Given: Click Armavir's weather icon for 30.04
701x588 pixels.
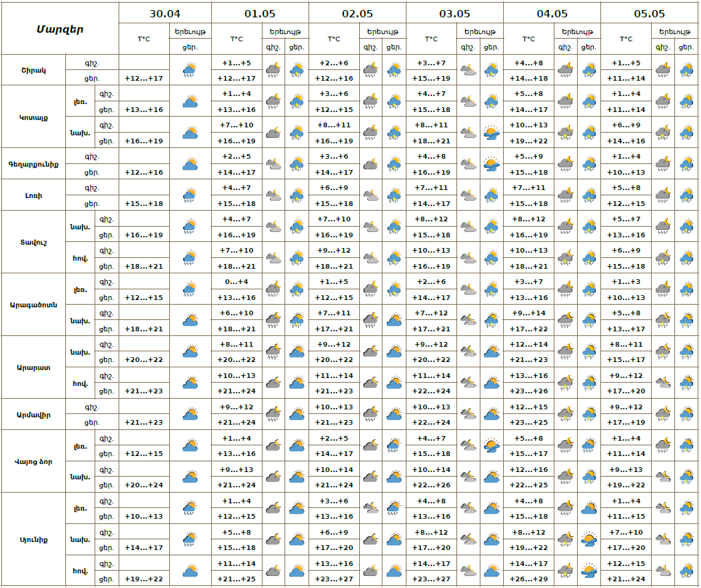Looking at the screenshot, I should pos(190,415).
